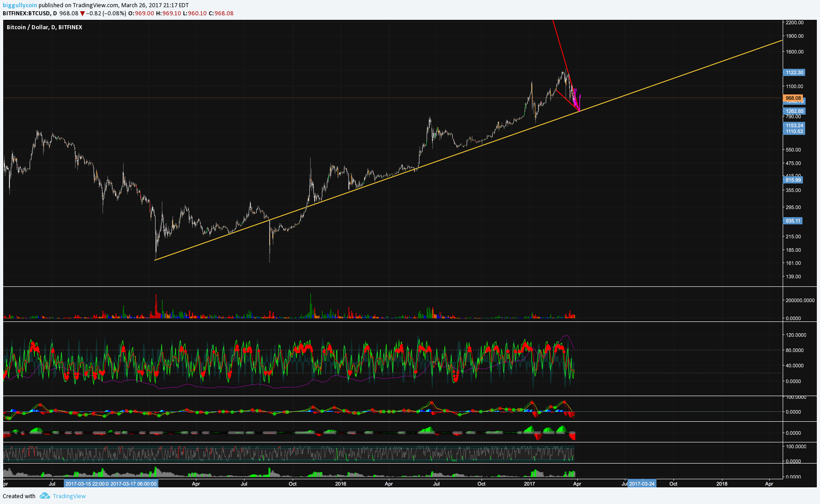820x504 pixels.
Task: Select the BITFINEX:BTCUSD, D symbol header
Action: click(x=30, y=13)
